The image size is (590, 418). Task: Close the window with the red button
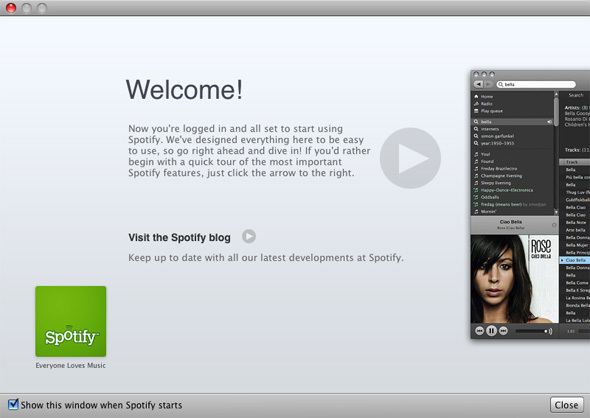pos(11,8)
